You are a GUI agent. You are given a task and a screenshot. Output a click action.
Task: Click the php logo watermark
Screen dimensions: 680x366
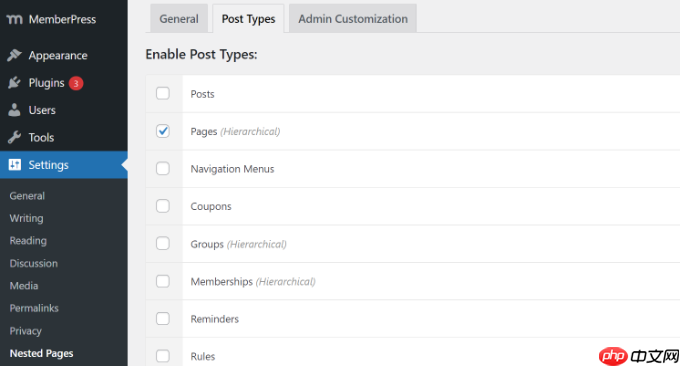coord(613,356)
